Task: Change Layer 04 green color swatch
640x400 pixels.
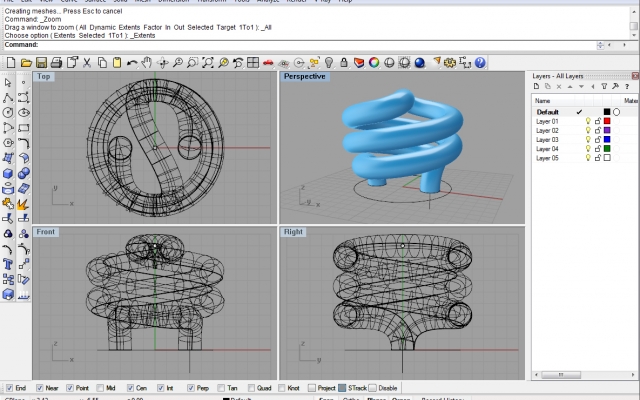Action: tap(607, 149)
